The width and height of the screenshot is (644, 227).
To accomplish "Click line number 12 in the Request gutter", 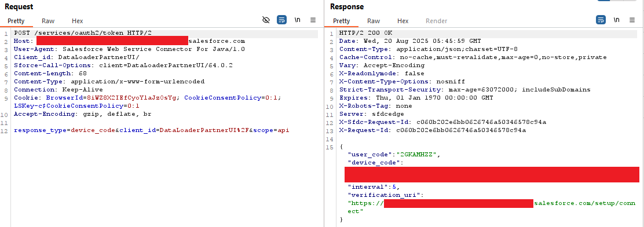I will pyautogui.click(x=5, y=131).
